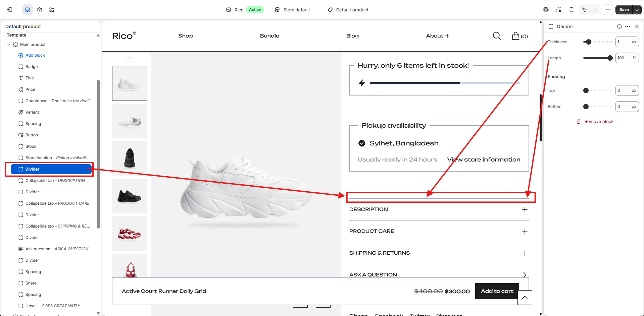Open the top bar more actions menu
644x316 pixels.
(x=608, y=10)
